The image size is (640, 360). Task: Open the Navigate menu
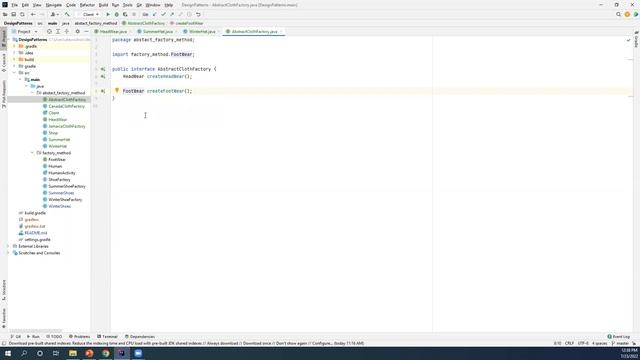click(x=53, y=5)
